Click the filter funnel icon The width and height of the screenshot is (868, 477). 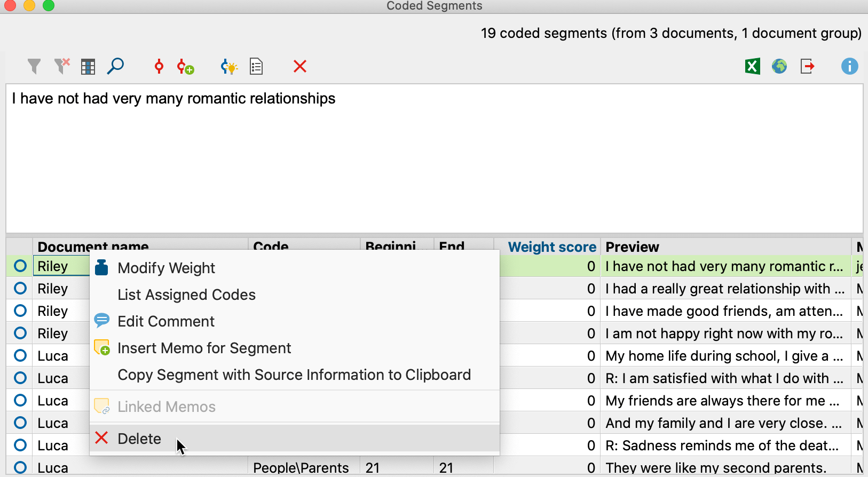pos(34,67)
